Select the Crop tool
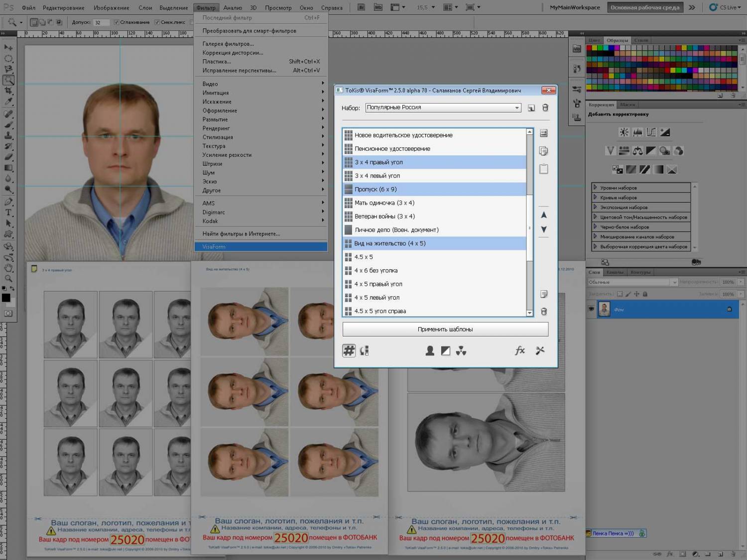Viewport: 747px width, 560px height. click(x=8, y=91)
